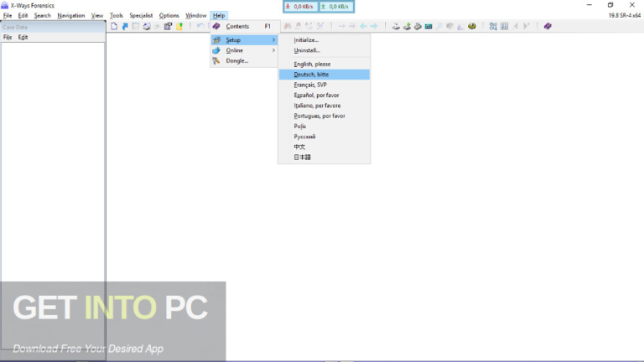Switch language to Русский
The height and width of the screenshot is (362, 644).
pos(324,137)
